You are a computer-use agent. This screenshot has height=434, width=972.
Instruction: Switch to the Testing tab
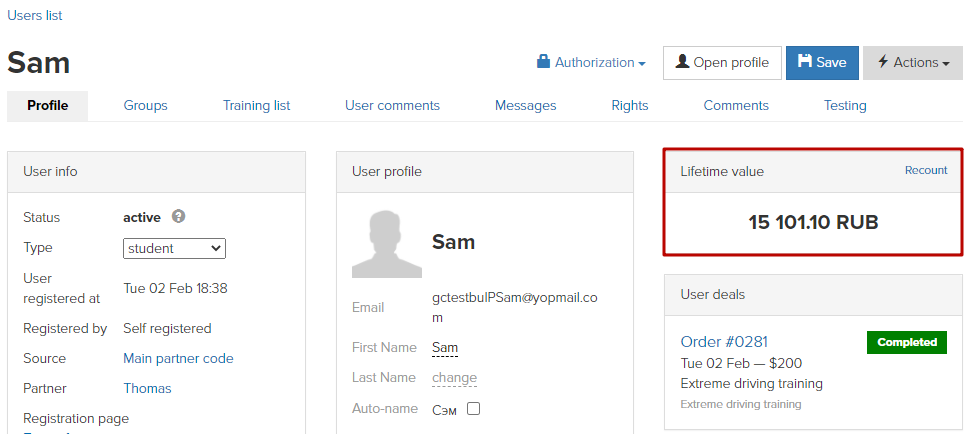[x=845, y=105]
